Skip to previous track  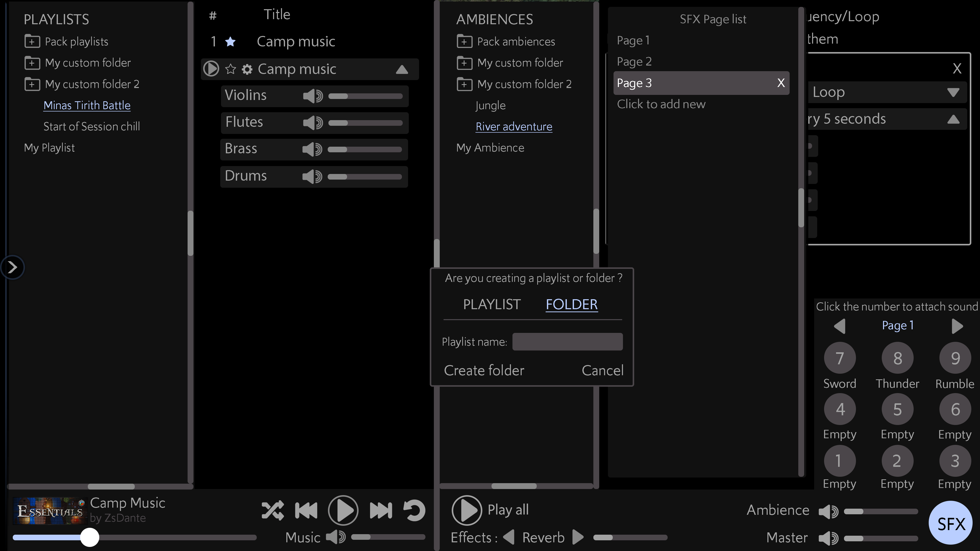tap(306, 510)
